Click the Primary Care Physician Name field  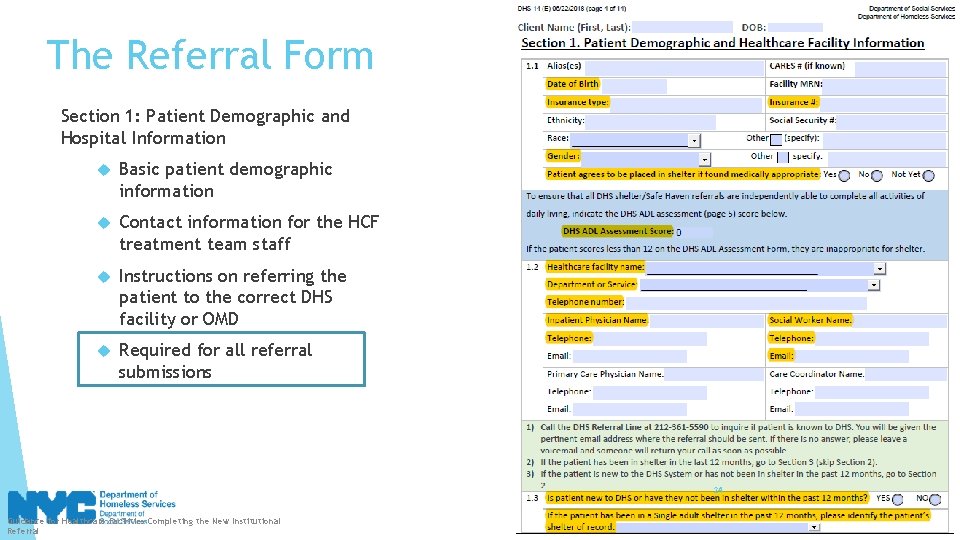tap(713, 375)
